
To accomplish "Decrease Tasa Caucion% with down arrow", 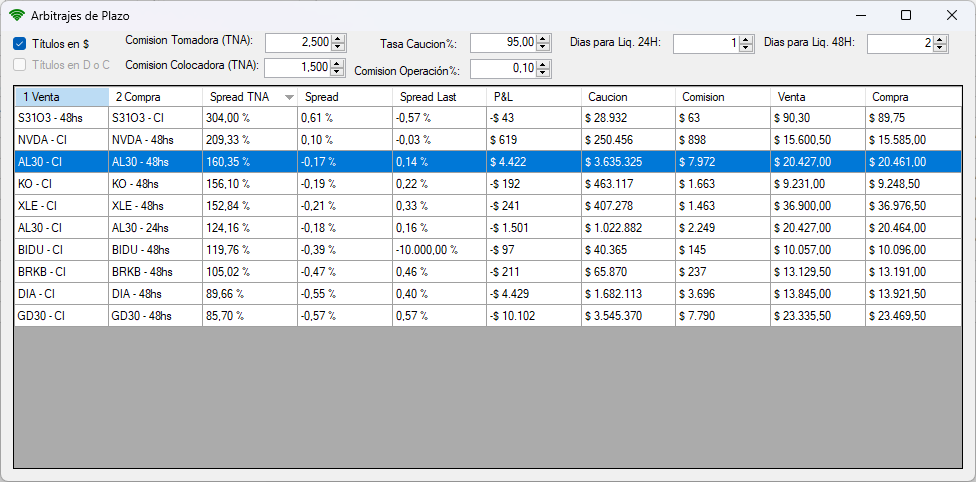I will (x=543, y=47).
